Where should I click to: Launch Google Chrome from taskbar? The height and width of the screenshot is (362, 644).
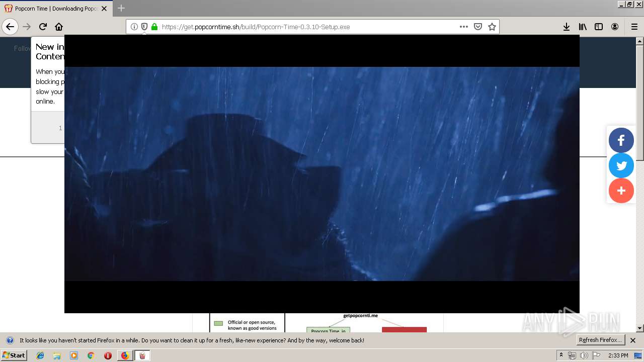coord(91,355)
